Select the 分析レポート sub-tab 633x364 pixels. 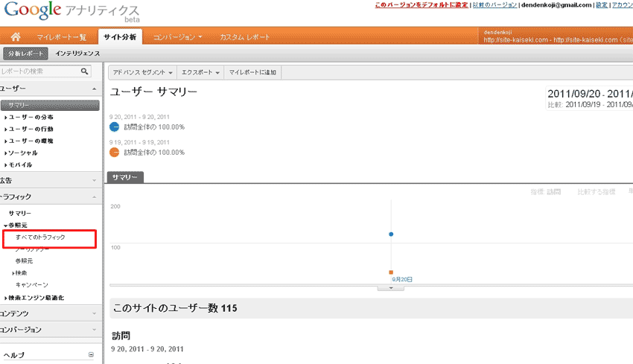pos(26,54)
